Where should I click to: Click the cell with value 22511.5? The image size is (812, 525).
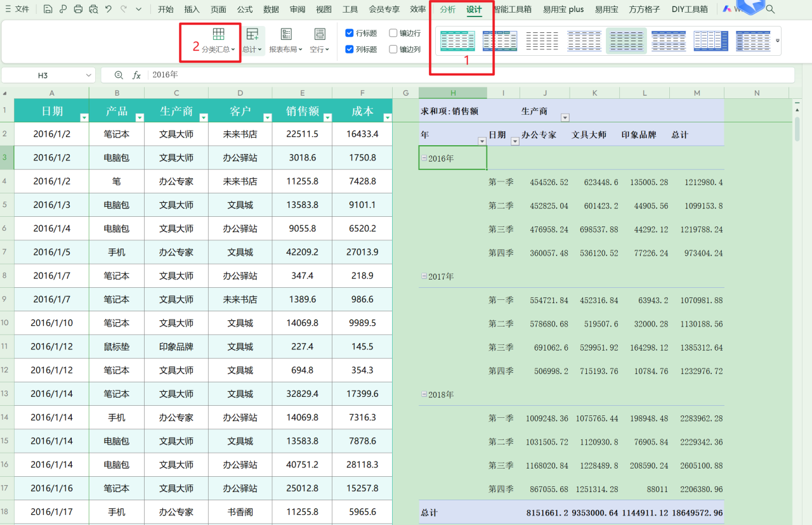[302, 134]
